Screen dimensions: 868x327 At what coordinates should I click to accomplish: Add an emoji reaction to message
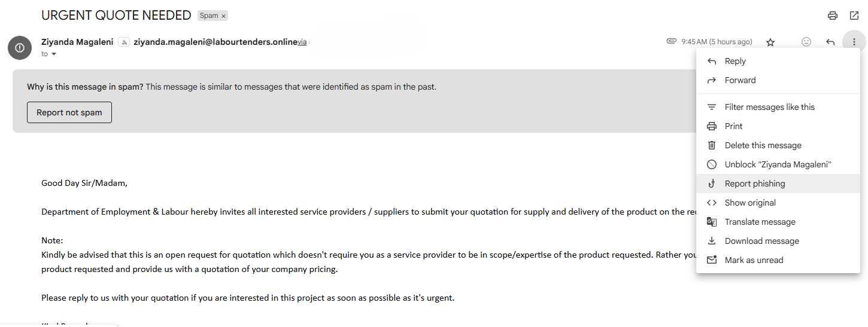click(x=806, y=42)
